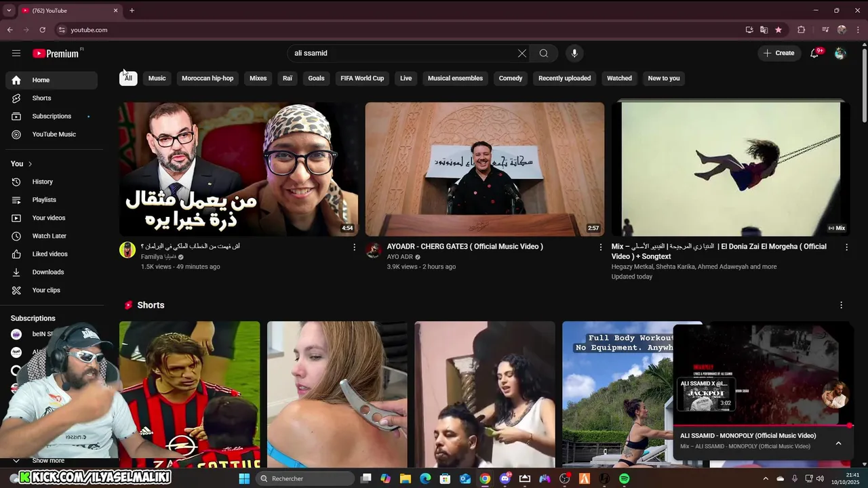Select the Recently uploaded chip
The image size is (868, 488).
coord(564,78)
